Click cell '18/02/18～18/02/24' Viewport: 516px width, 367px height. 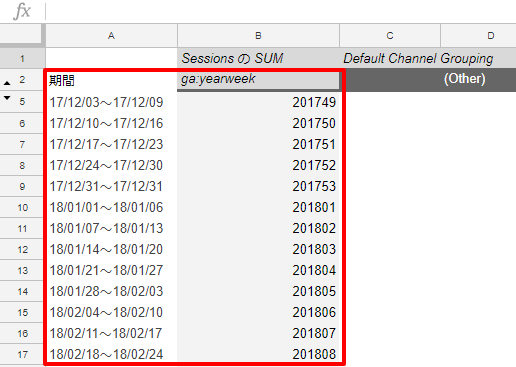click(x=111, y=354)
